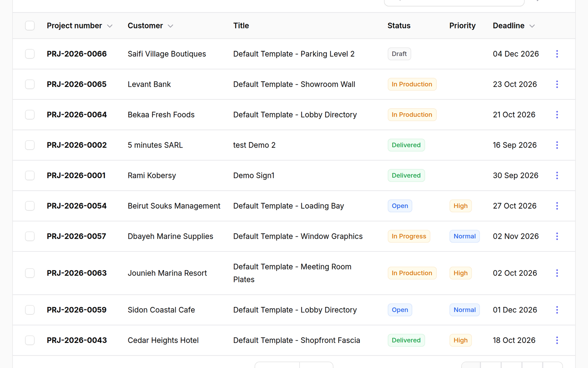This screenshot has width=588, height=368.
Task: Open Customer column sort dropdown
Action: 170,26
